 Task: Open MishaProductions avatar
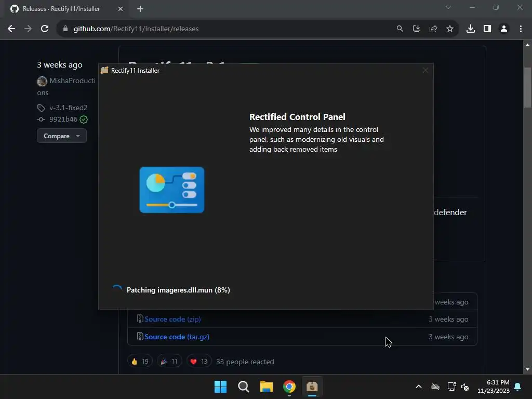pos(42,81)
